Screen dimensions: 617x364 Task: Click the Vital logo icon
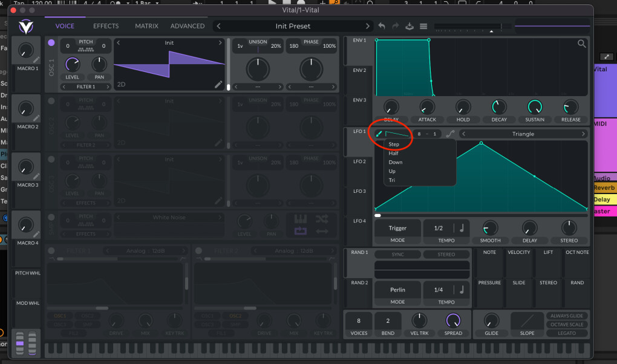26,26
